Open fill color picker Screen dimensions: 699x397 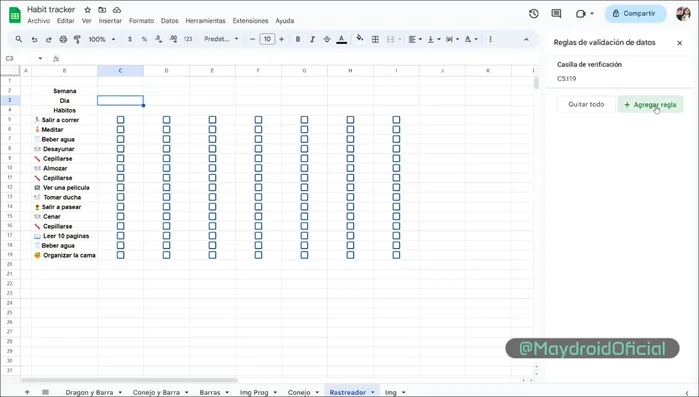(x=360, y=39)
